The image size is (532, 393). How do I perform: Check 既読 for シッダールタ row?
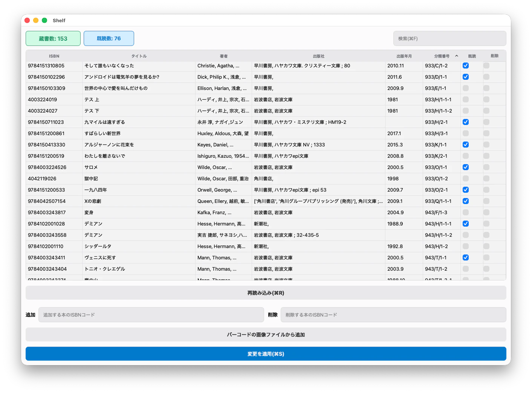466,246
